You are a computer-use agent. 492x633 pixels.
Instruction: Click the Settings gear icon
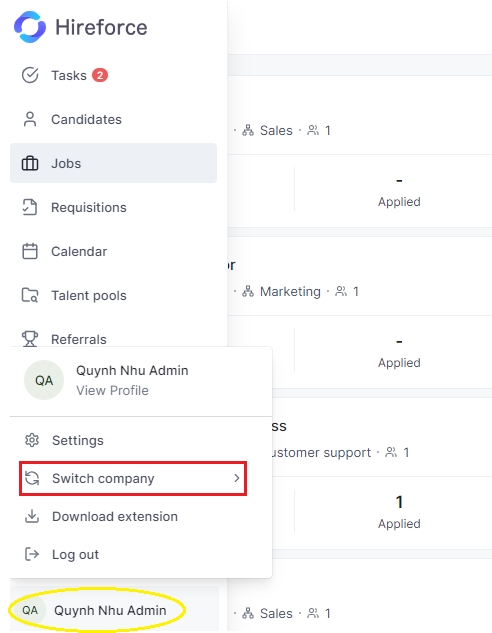(x=32, y=440)
